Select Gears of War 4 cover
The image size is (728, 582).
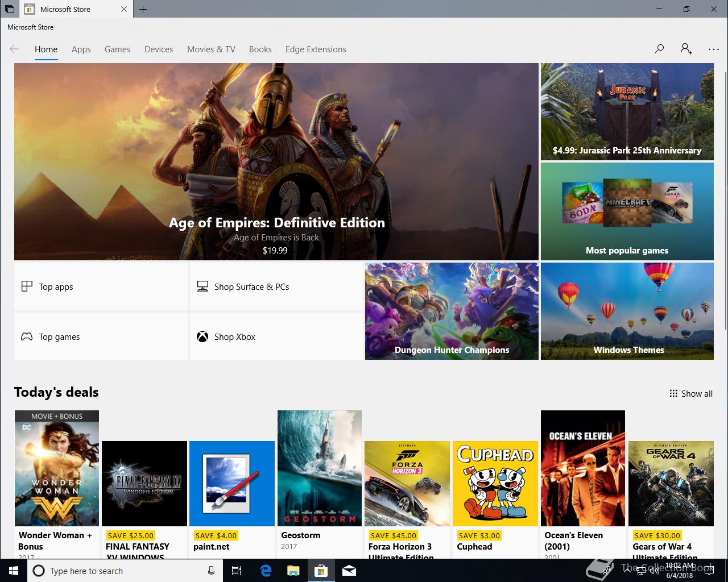(671, 484)
